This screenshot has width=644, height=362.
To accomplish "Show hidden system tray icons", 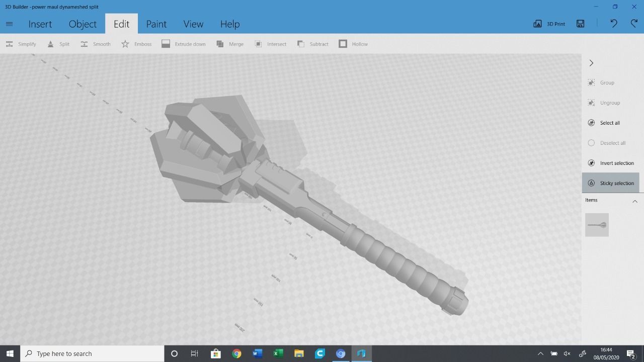I will coord(540,353).
